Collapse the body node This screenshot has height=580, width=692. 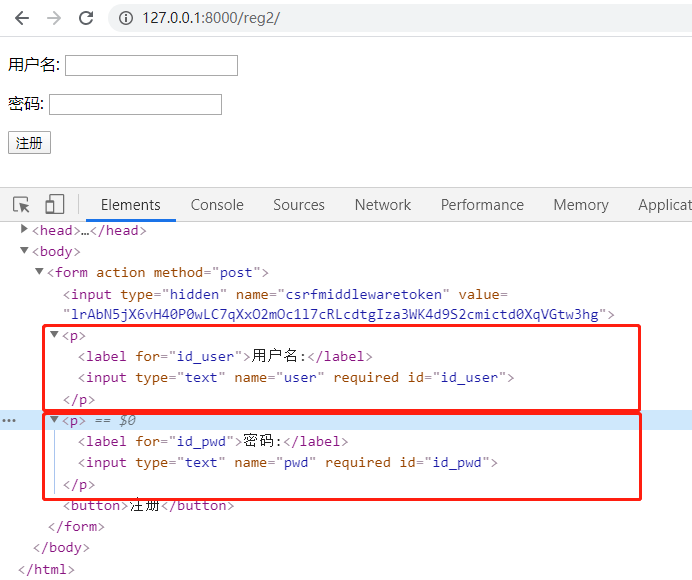[x=24, y=250]
